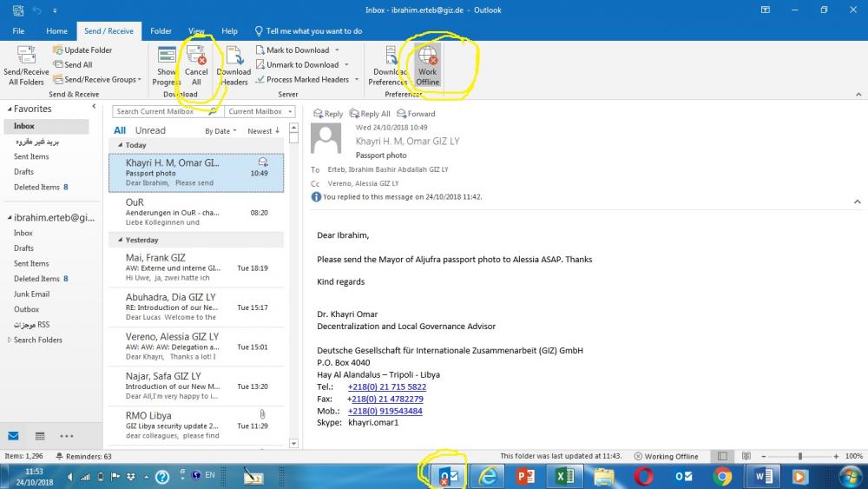Click Send All
Image resolution: width=868 pixels, height=489 pixels.
point(73,65)
